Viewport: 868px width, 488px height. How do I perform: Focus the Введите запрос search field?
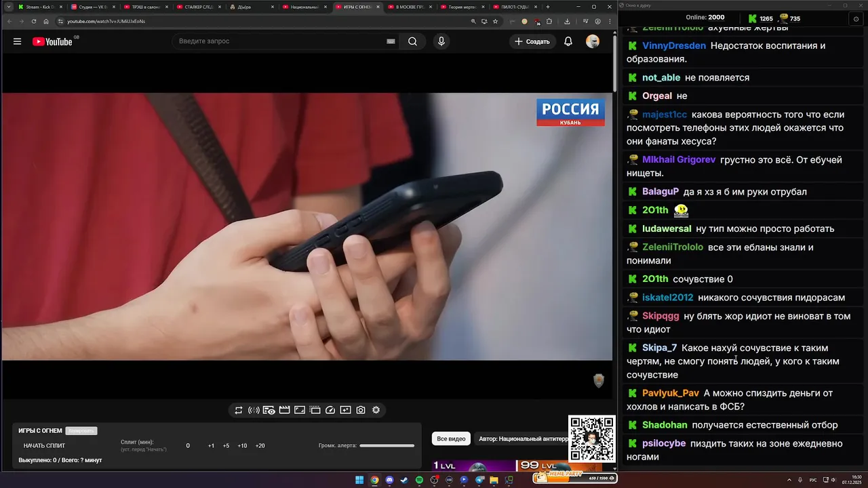pos(285,41)
